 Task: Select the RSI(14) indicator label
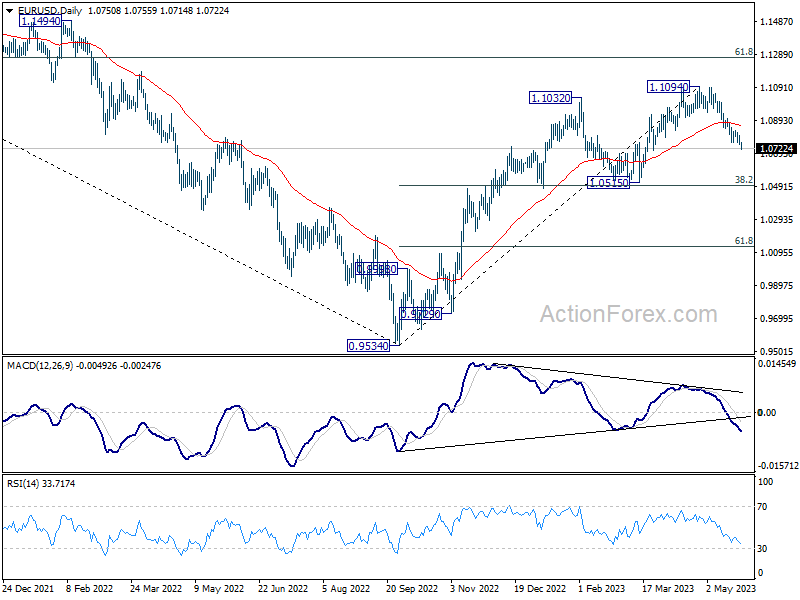26,484
